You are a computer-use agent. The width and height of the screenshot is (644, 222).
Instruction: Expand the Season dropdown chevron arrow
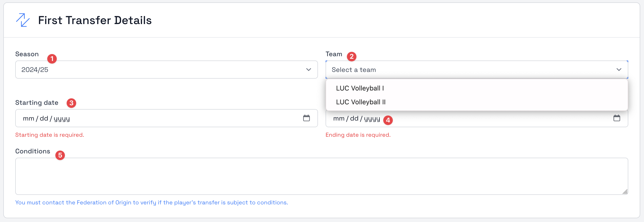coord(308,70)
